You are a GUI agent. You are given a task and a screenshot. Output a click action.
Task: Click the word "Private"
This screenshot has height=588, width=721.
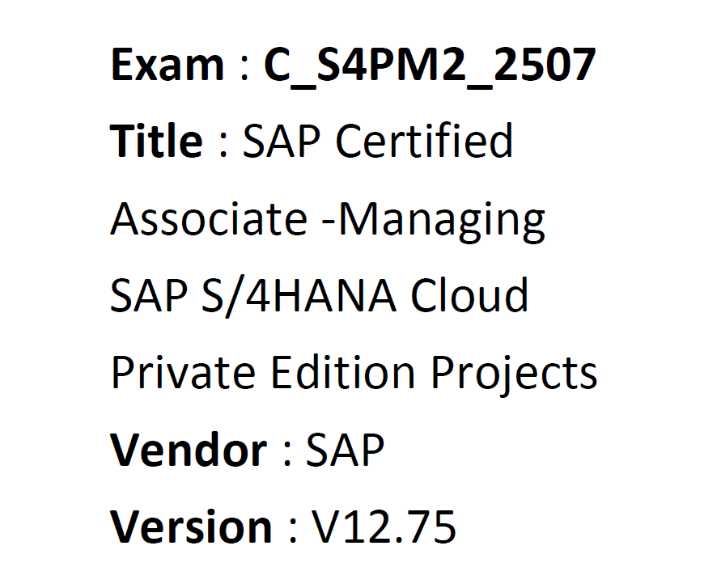pos(183,372)
